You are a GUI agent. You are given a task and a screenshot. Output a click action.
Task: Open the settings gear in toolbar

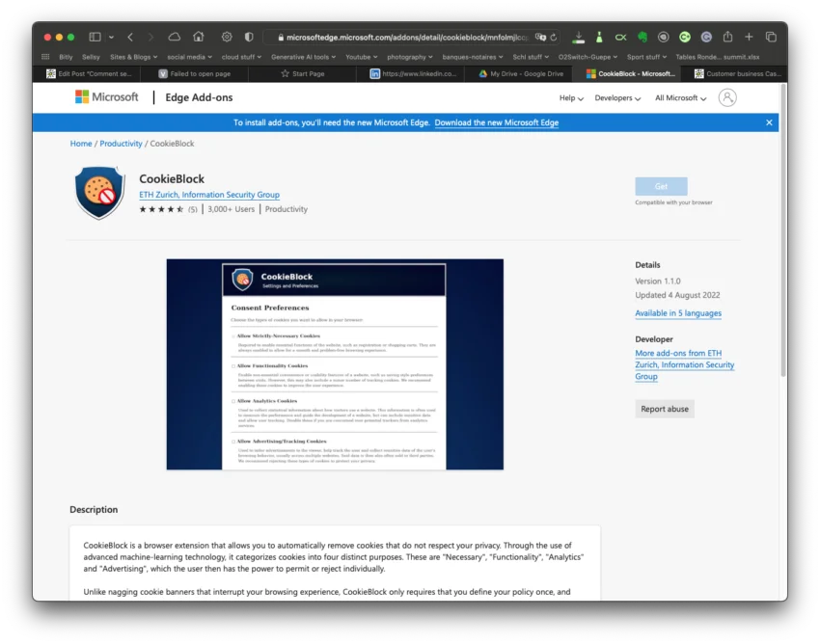pos(227,37)
